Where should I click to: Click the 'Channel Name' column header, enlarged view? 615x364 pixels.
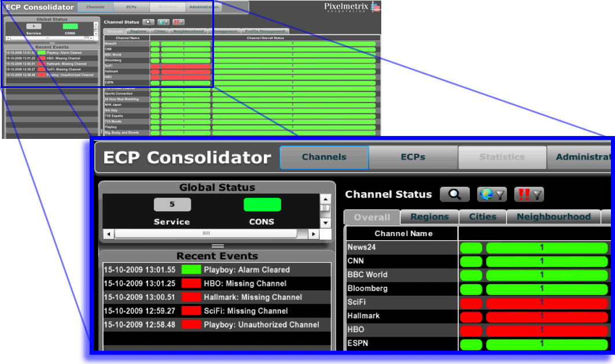coord(403,234)
